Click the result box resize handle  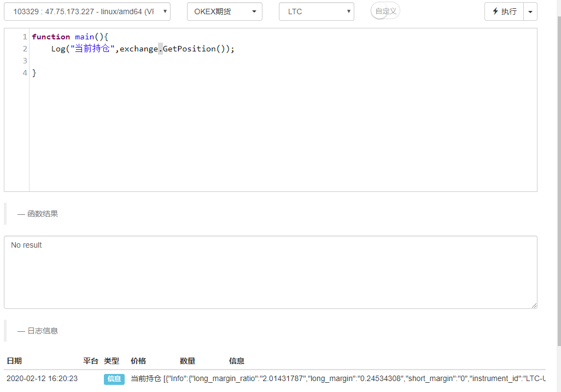pos(534,305)
